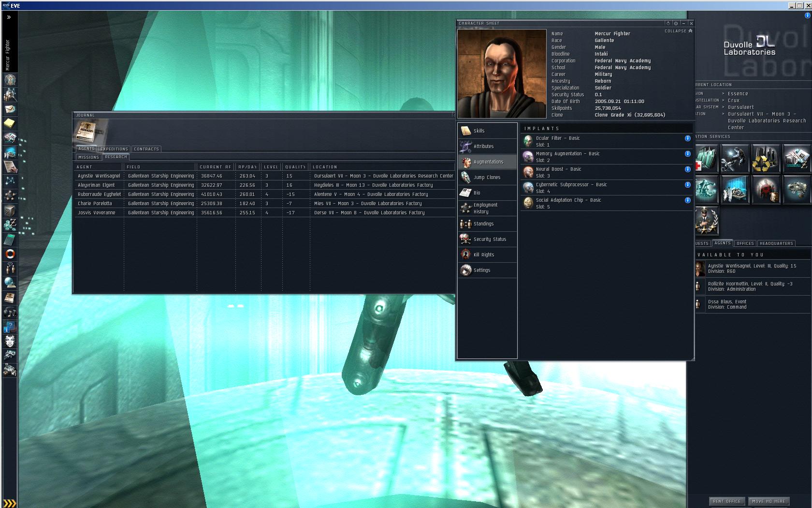Open the Contracts tab in Journal
This screenshot has height=508, width=812.
(146, 149)
